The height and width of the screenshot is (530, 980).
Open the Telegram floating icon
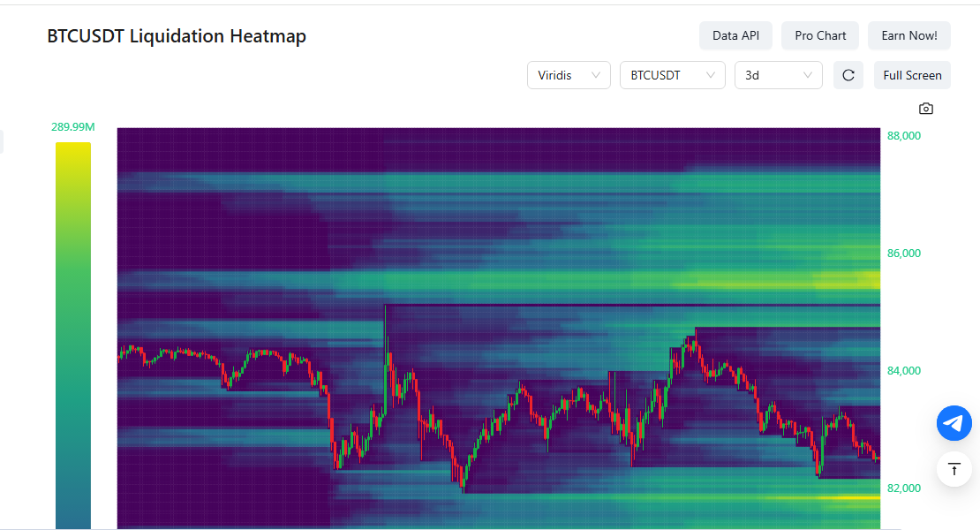click(x=954, y=424)
